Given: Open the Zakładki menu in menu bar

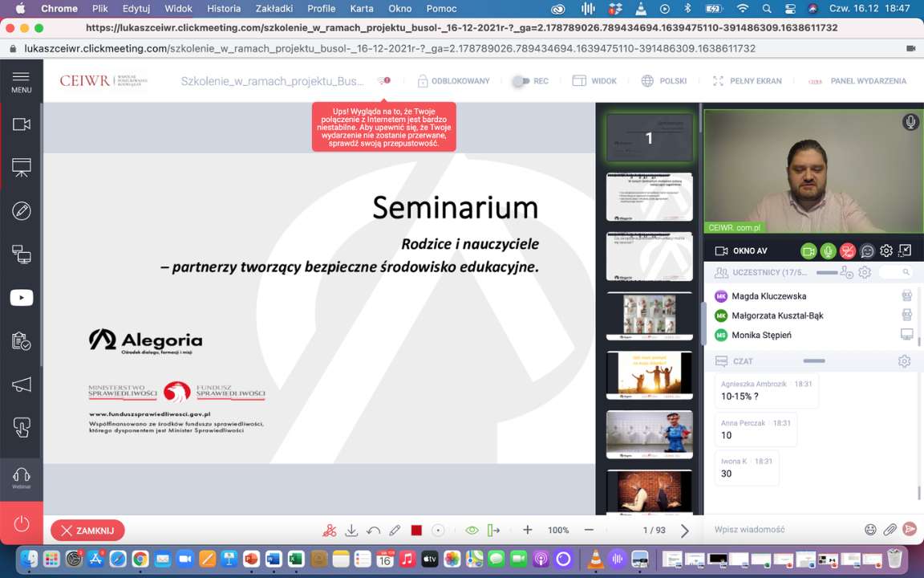Looking at the screenshot, I should [274, 9].
